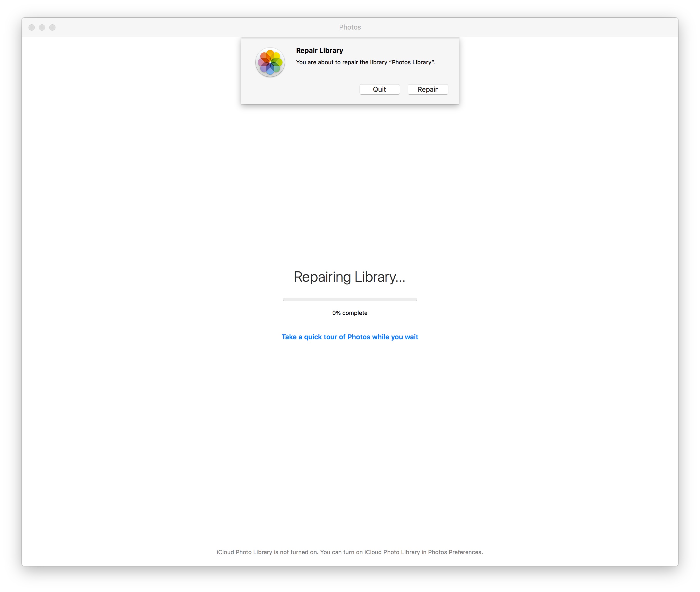Click the Repairing Library… heading
The width and height of the screenshot is (700, 592).
point(349,277)
